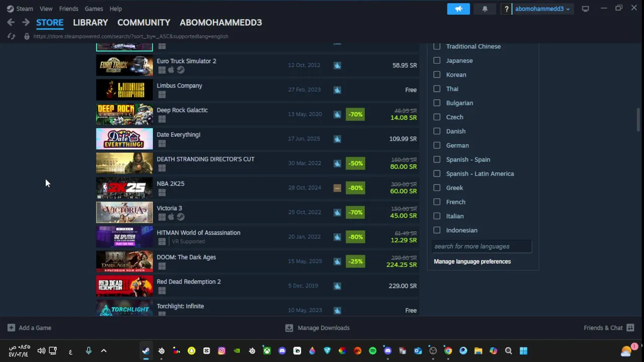Open File Explorer from the taskbar
The height and width of the screenshot is (362, 644).
point(478,351)
